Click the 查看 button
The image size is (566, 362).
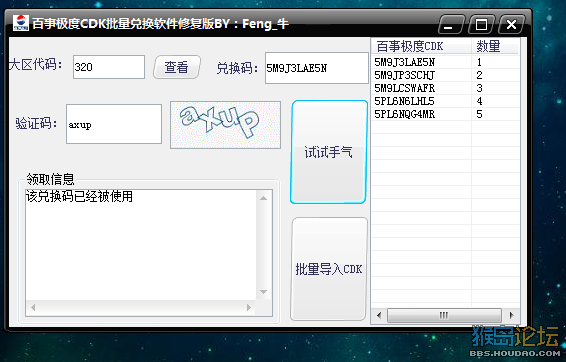tap(177, 67)
